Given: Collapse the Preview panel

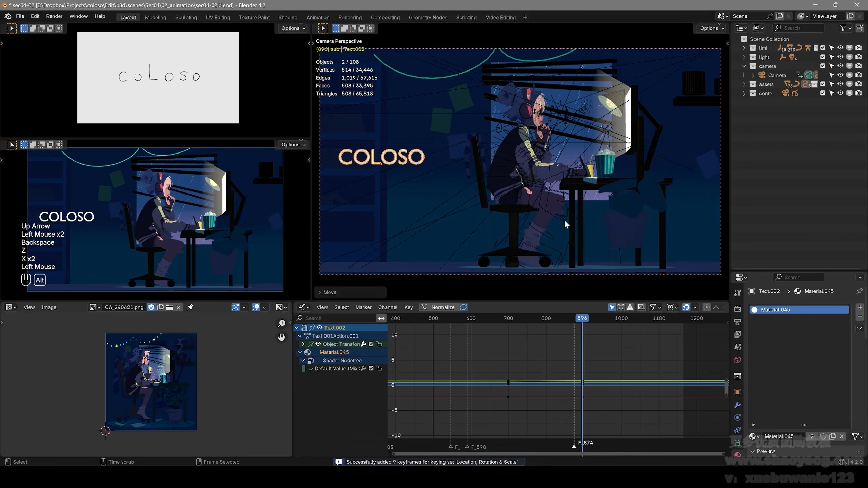Looking at the screenshot, I should (x=753, y=451).
